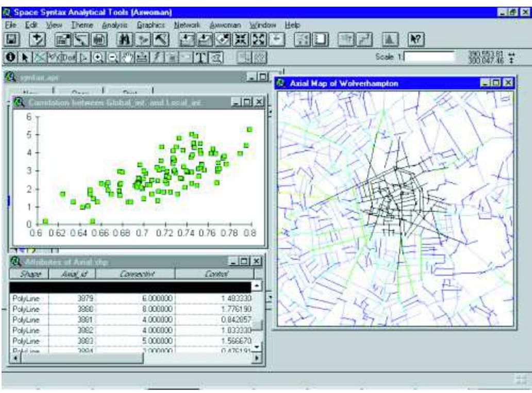Click the Connectivit column header
This screenshot has height=393, width=532.
point(136,274)
